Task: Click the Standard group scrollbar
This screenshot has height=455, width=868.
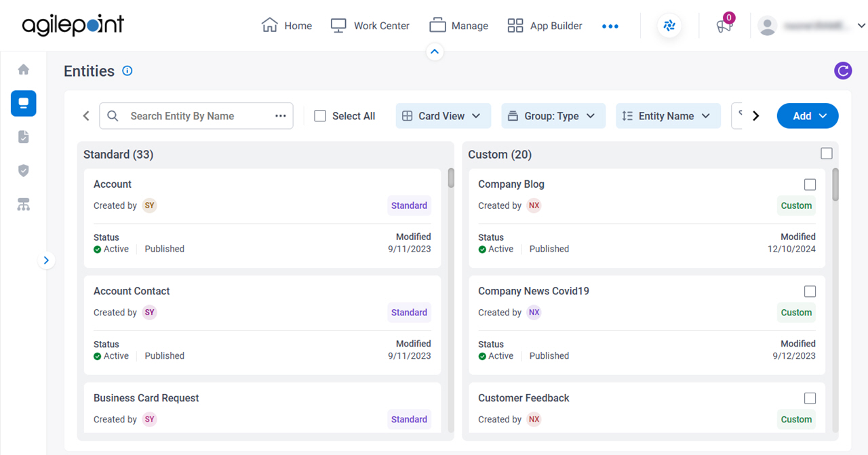Action: point(451,178)
